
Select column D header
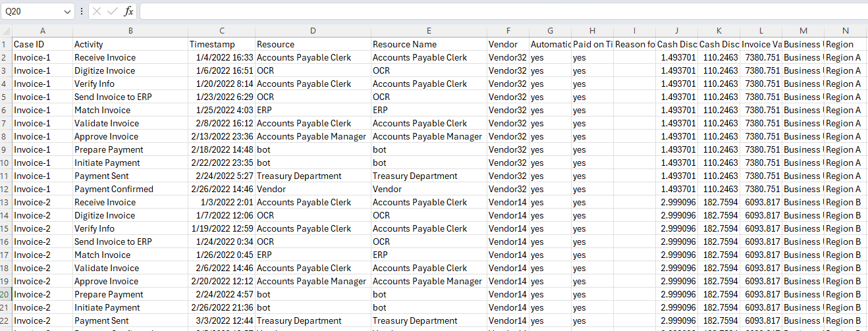coord(313,30)
